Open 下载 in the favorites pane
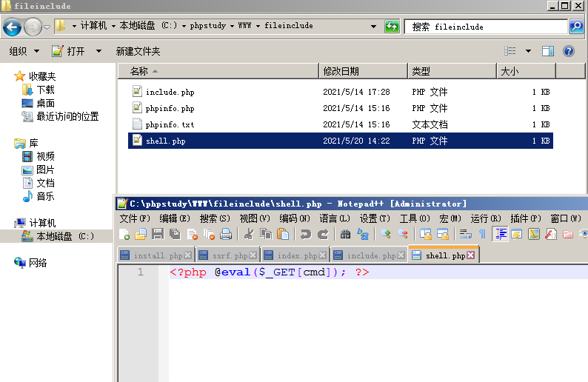 tap(39, 90)
